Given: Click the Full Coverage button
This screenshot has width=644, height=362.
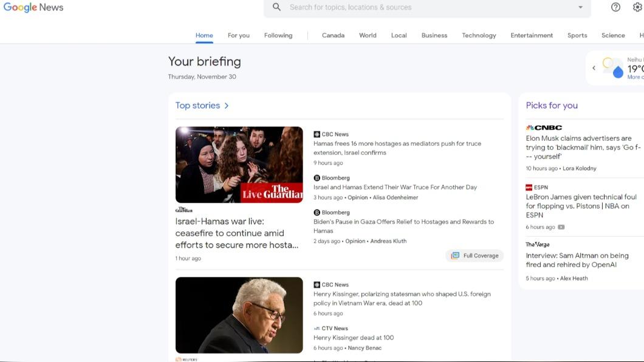Looking at the screenshot, I should (x=474, y=255).
